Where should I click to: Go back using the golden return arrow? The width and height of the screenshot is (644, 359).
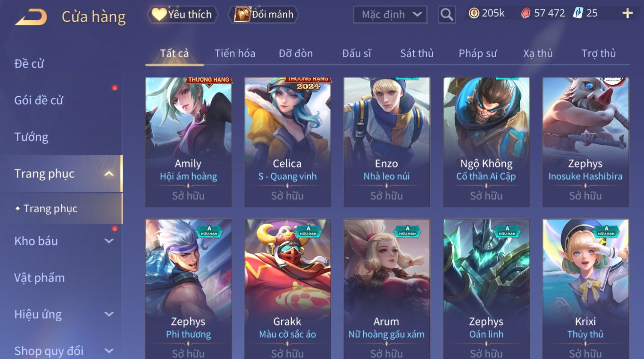click(31, 17)
